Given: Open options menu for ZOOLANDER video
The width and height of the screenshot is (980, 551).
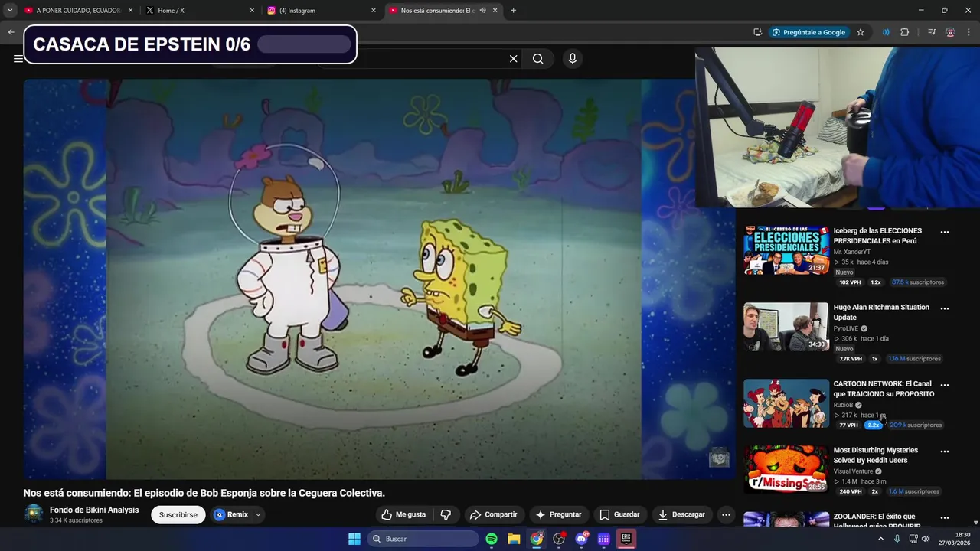Looking at the screenshot, I should click(x=945, y=518).
